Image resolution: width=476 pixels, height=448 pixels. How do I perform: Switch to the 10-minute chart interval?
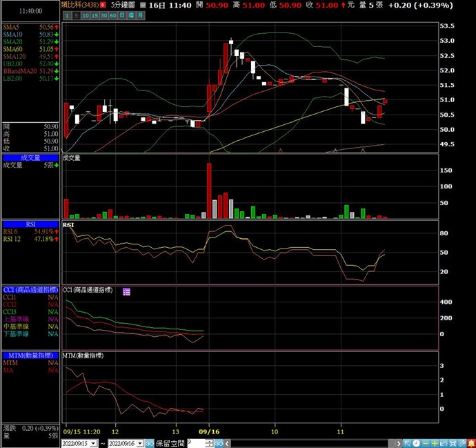click(x=86, y=15)
